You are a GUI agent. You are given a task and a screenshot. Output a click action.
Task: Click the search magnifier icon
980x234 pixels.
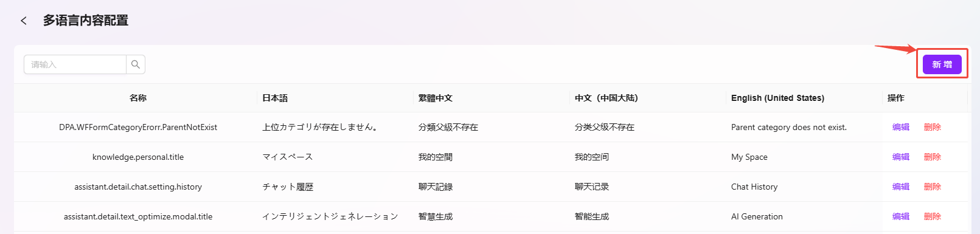pos(136,64)
